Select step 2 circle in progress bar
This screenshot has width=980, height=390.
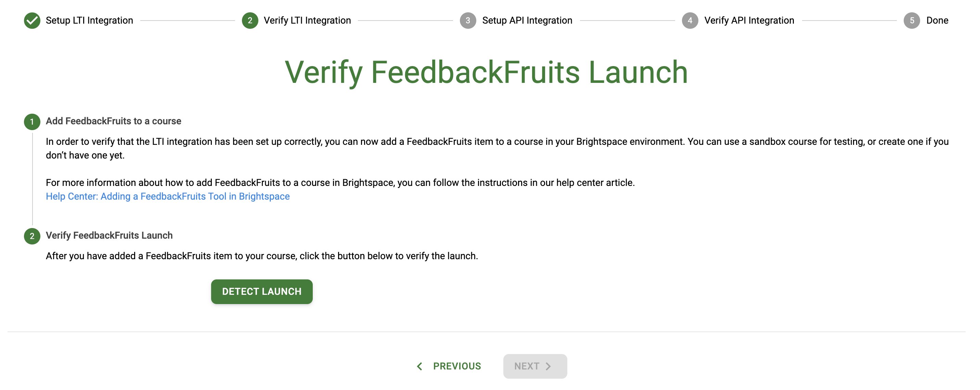pos(250,21)
